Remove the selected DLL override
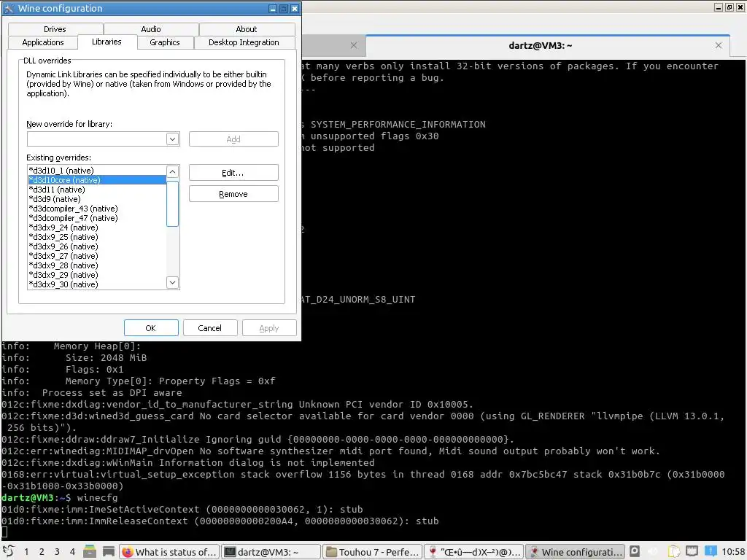This screenshot has height=560, width=747. click(233, 194)
